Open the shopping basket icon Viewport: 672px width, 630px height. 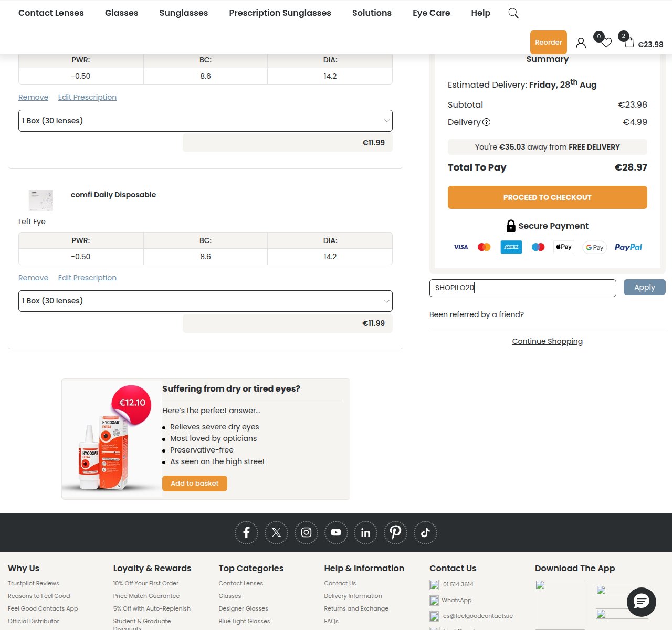pos(629,43)
